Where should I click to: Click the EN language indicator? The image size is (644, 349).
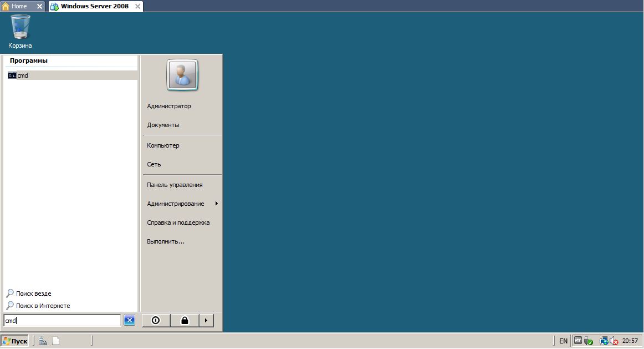point(563,341)
